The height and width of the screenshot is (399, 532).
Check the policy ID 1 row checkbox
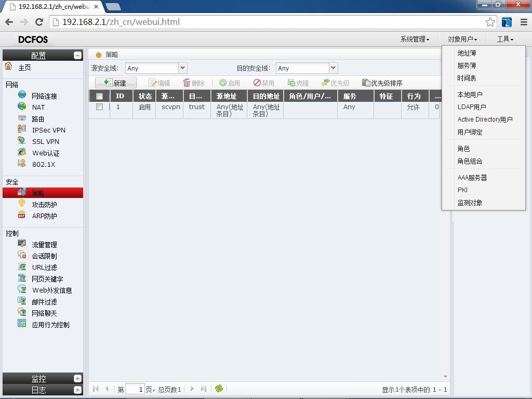pos(99,107)
